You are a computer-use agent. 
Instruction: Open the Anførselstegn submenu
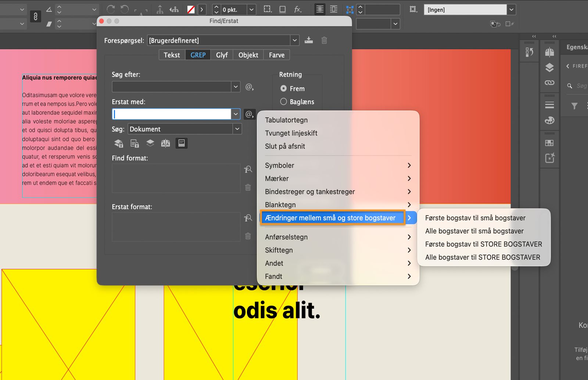[338, 237]
